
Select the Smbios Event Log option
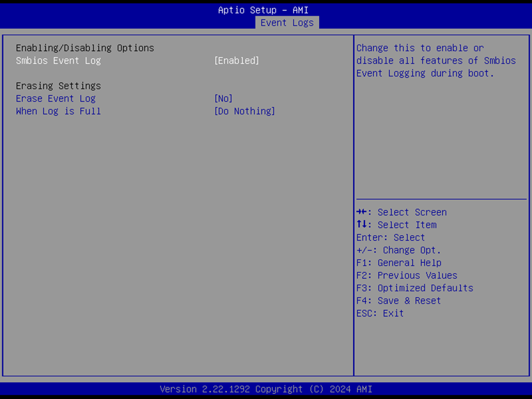(58, 61)
